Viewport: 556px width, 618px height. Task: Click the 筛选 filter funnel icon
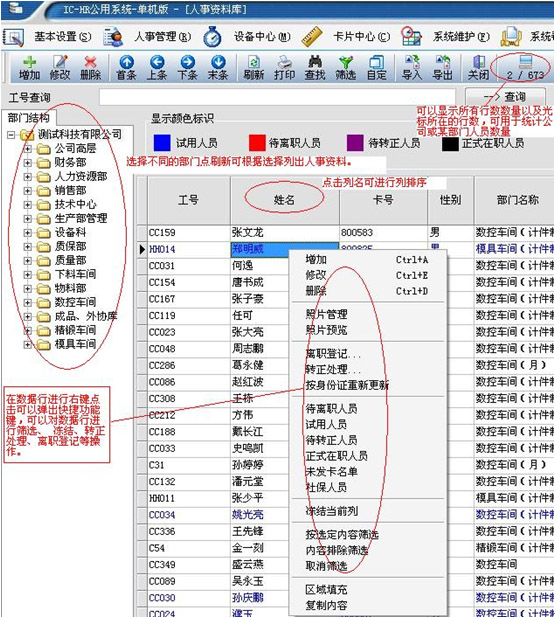[x=346, y=62]
